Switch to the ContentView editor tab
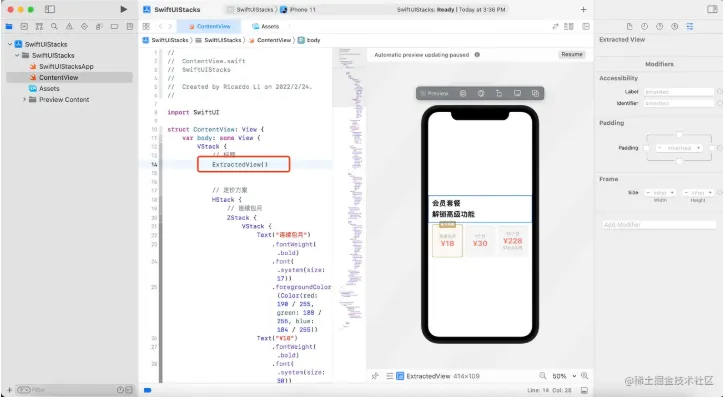Viewport: 723px width, 400px height. tap(209, 27)
